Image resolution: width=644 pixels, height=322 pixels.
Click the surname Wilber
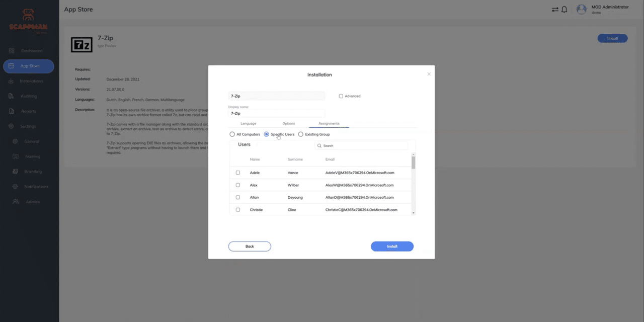point(293,185)
